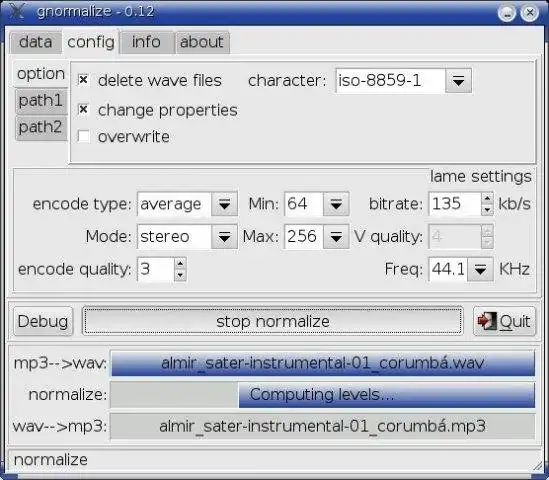Image resolution: width=549 pixels, height=480 pixels.
Task: Click the gnormalize - 0.12 title bar
Action: (x=95, y=12)
